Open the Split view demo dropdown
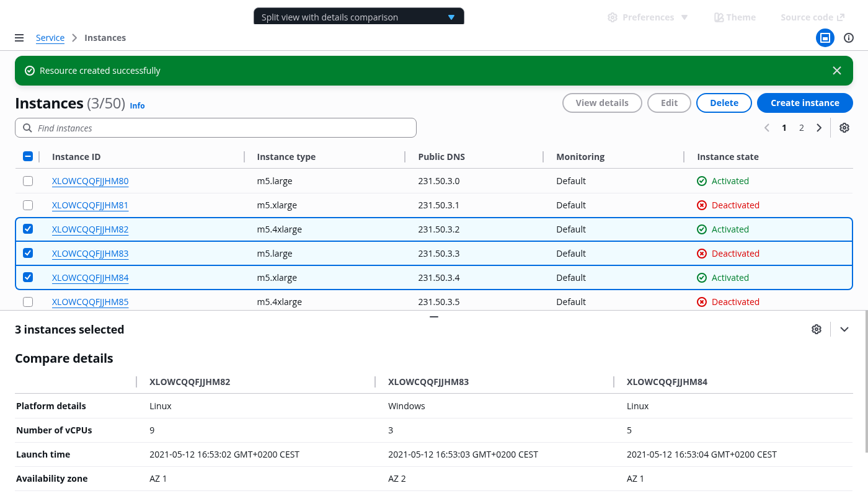The image size is (868, 496). coord(358,17)
